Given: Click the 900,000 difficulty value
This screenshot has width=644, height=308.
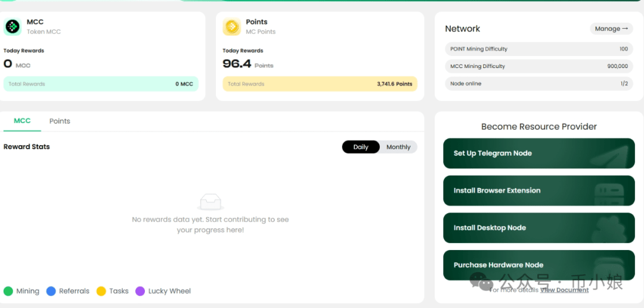Looking at the screenshot, I should 618,66.
